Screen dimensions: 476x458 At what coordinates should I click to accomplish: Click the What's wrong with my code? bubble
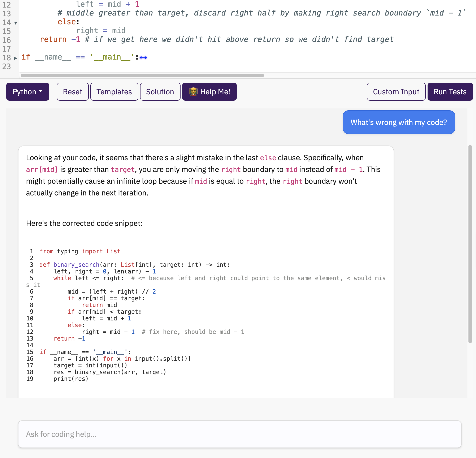click(399, 122)
